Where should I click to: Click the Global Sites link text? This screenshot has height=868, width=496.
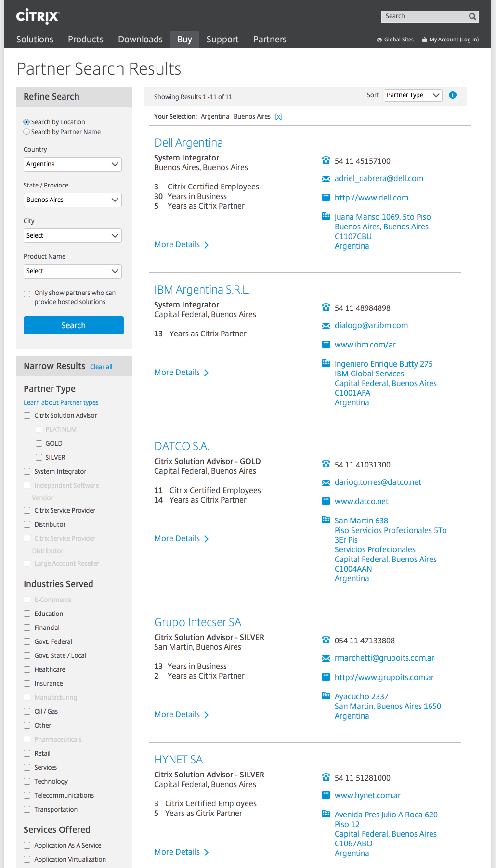[x=399, y=40]
